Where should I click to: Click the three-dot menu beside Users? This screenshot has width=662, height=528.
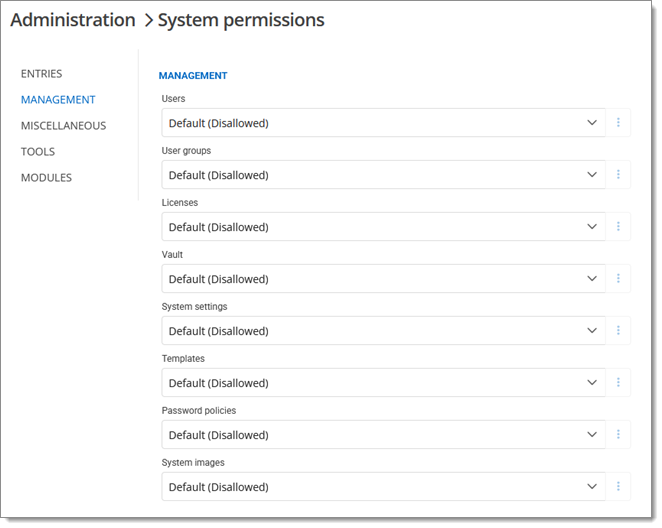click(618, 123)
